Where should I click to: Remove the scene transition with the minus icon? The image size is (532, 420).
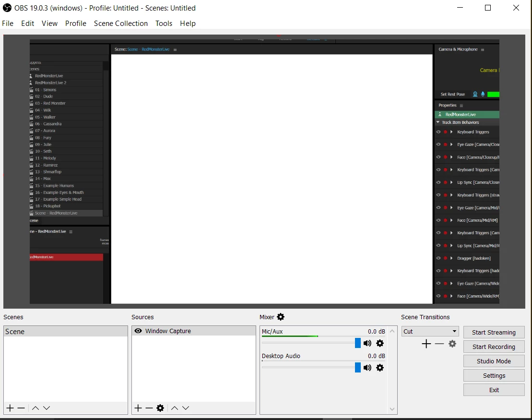[x=439, y=344]
